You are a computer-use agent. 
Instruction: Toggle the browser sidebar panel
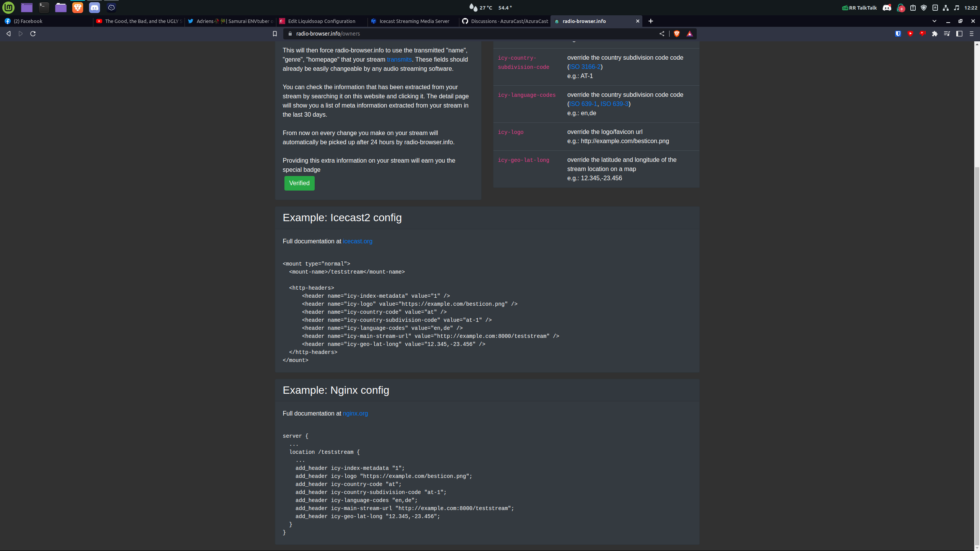(x=958, y=34)
